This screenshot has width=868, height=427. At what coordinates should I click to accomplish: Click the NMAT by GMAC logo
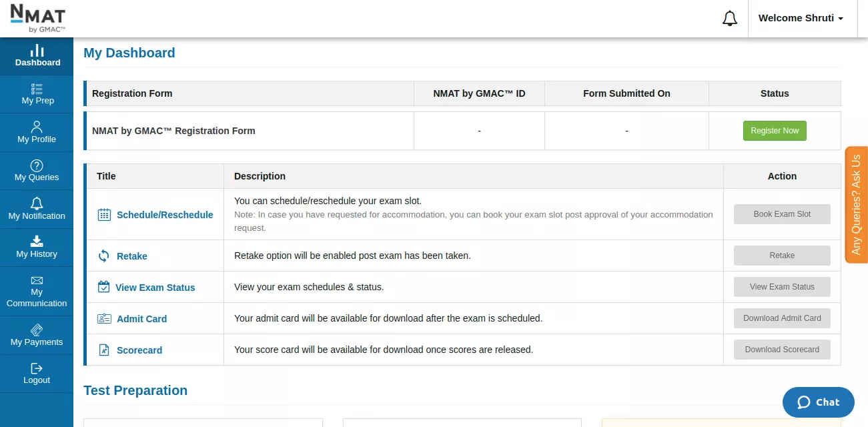tap(37, 18)
